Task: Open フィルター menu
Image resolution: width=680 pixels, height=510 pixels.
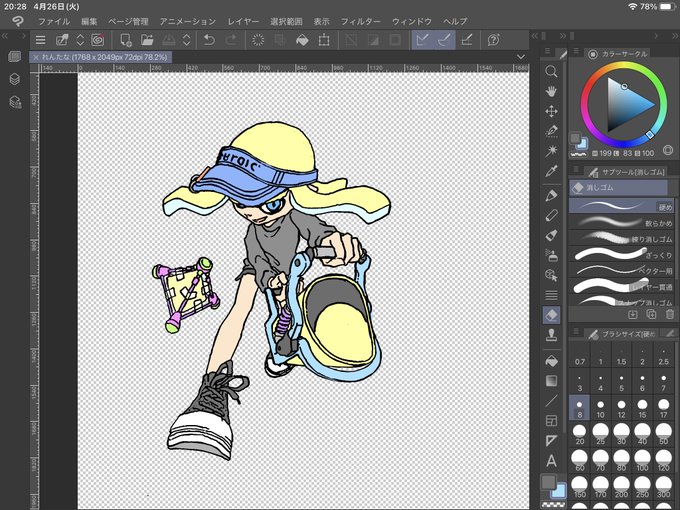Action: click(360, 21)
